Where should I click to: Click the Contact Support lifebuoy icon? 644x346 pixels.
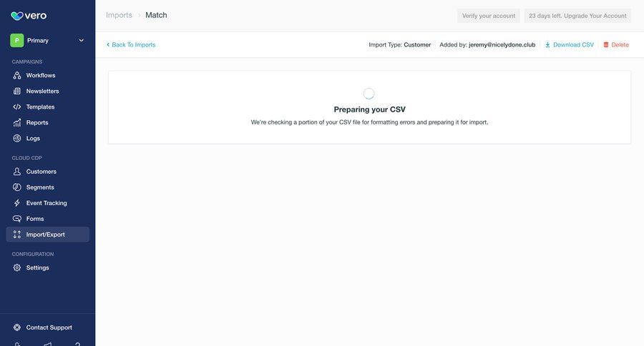17,327
